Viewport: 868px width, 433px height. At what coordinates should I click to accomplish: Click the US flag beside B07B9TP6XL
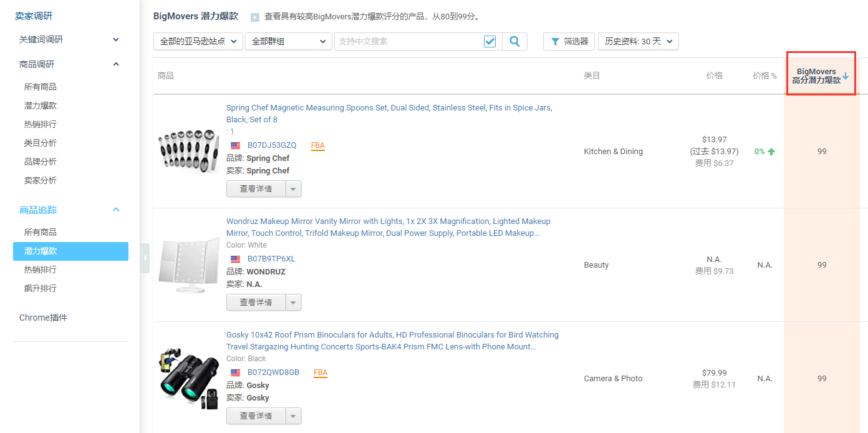pyautogui.click(x=235, y=259)
